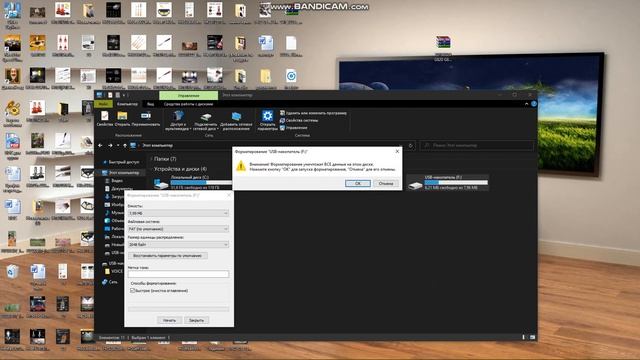Collapse the ribbon with the chevron
Viewport: 640px width, 360px height.
pos(527,104)
